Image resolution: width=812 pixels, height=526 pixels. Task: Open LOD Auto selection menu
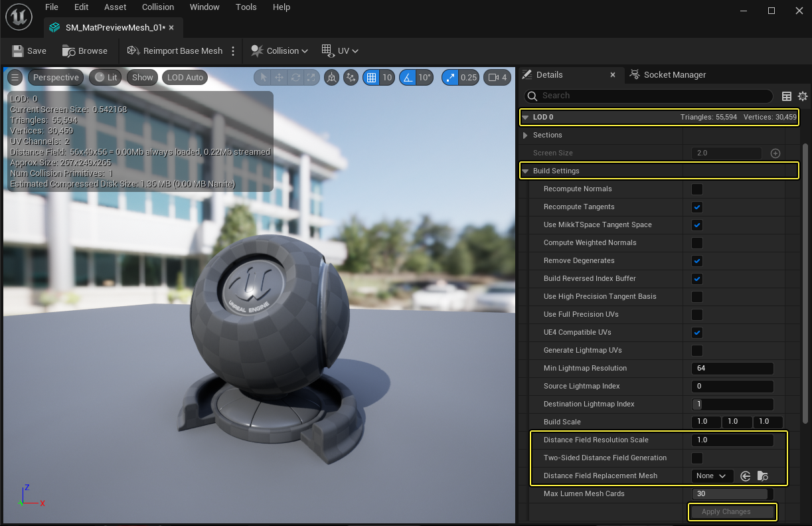coord(185,78)
